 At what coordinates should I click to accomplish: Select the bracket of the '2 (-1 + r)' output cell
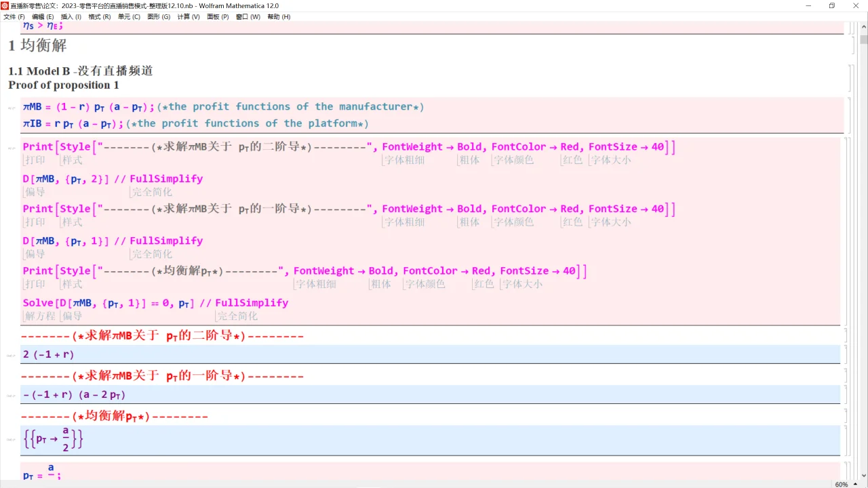845,354
